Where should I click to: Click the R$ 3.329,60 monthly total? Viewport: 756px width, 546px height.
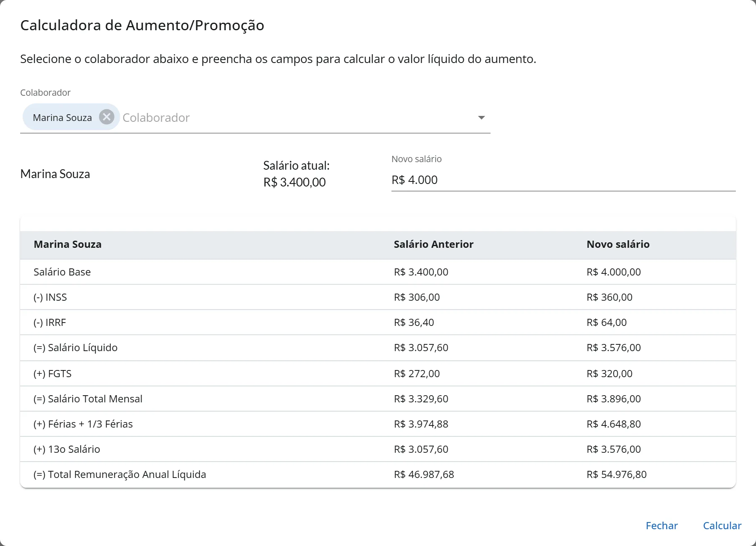[x=421, y=399]
